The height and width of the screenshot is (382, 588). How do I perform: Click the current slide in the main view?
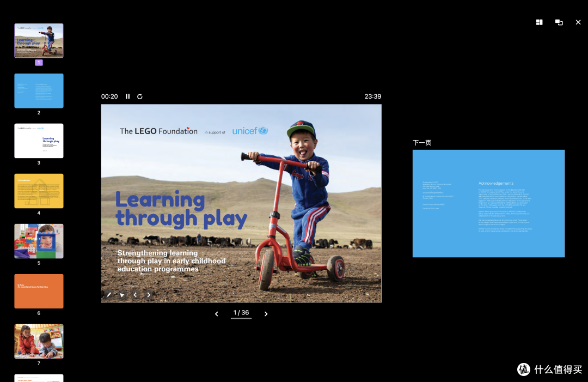point(242,203)
